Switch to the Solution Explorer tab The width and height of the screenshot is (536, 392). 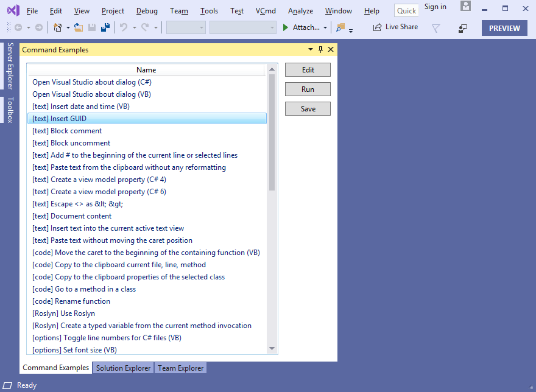tap(123, 368)
